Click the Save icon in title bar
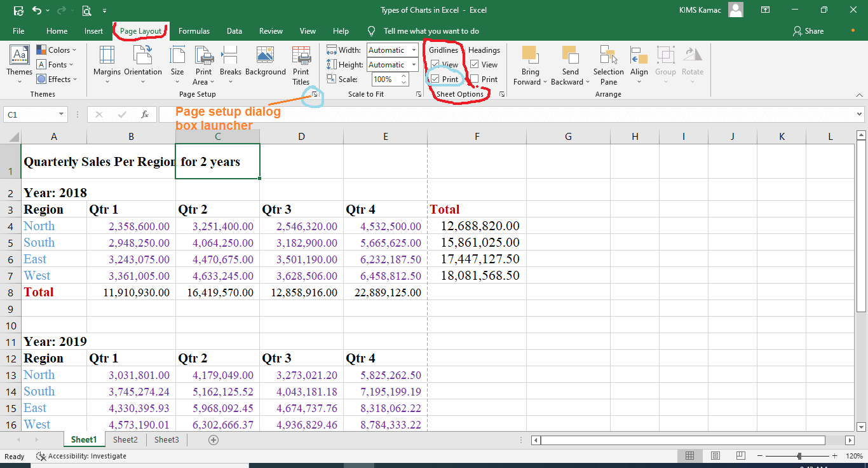Screen dimensions: 868x468 pos(18,10)
